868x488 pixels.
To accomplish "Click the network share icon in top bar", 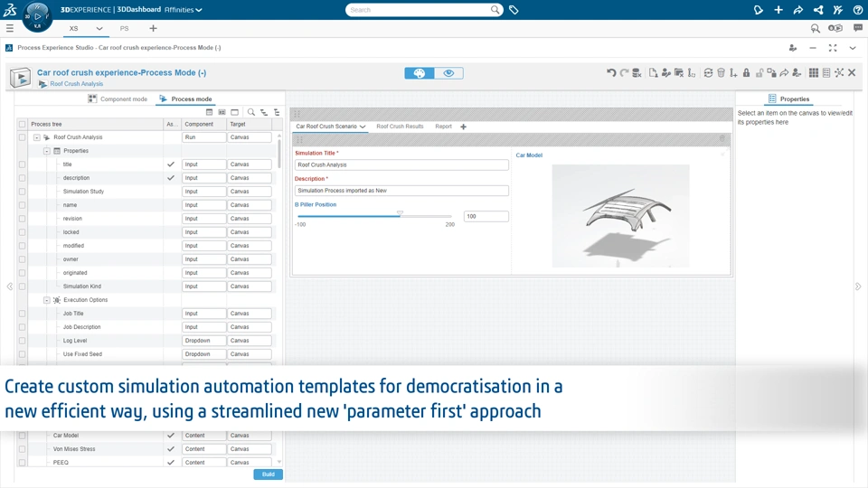I will pos(818,10).
